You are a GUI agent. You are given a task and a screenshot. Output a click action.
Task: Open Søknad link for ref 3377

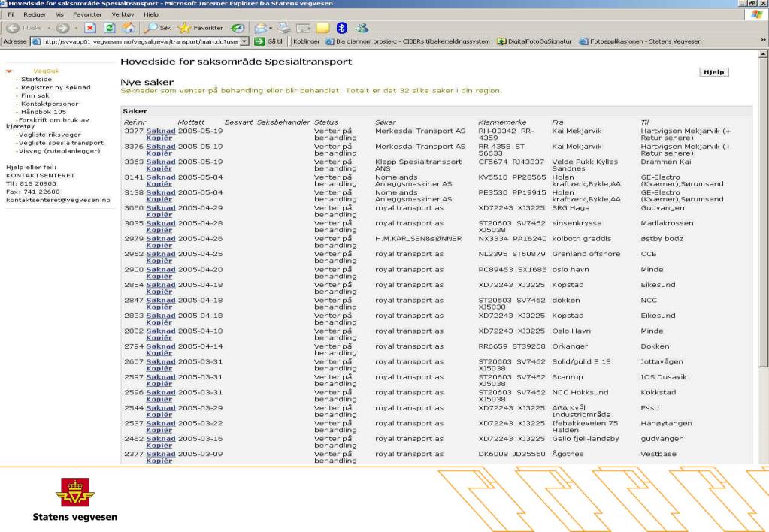click(160, 131)
